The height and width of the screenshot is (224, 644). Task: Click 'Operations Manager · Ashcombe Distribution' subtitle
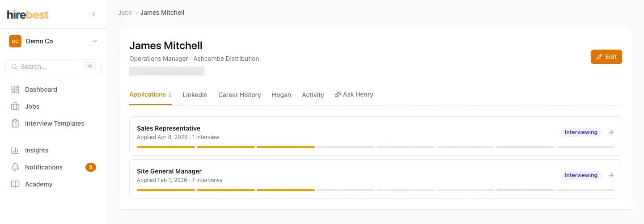click(194, 59)
